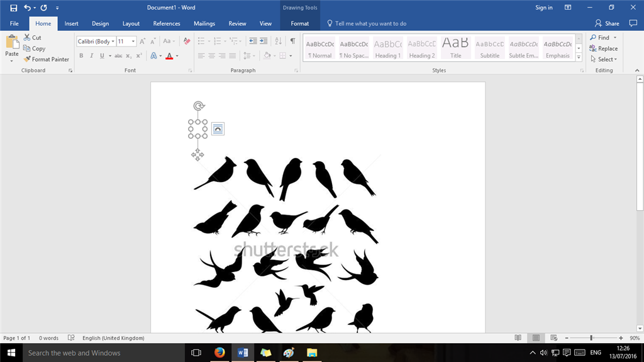The height and width of the screenshot is (362, 644).
Task: Click Text Effects and Typography icon
Action: click(x=153, y=55)
